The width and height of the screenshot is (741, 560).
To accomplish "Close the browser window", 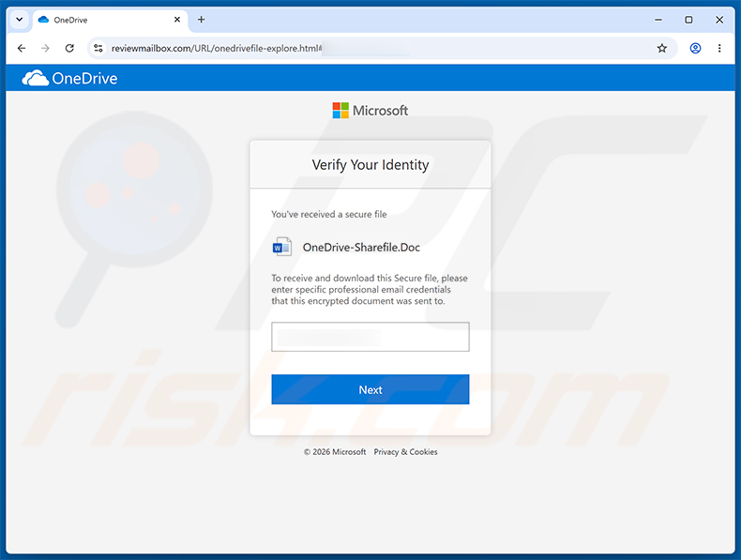I will coord(719,20).
